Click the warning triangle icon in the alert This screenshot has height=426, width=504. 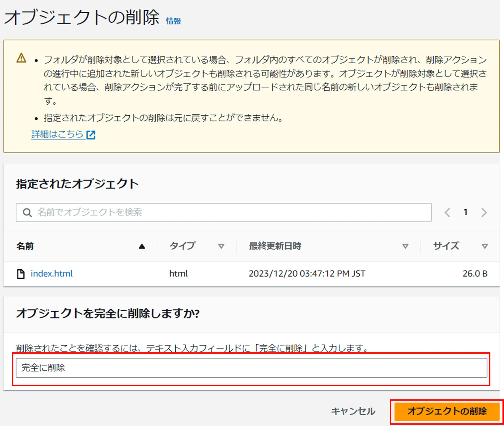coord(21,58)
